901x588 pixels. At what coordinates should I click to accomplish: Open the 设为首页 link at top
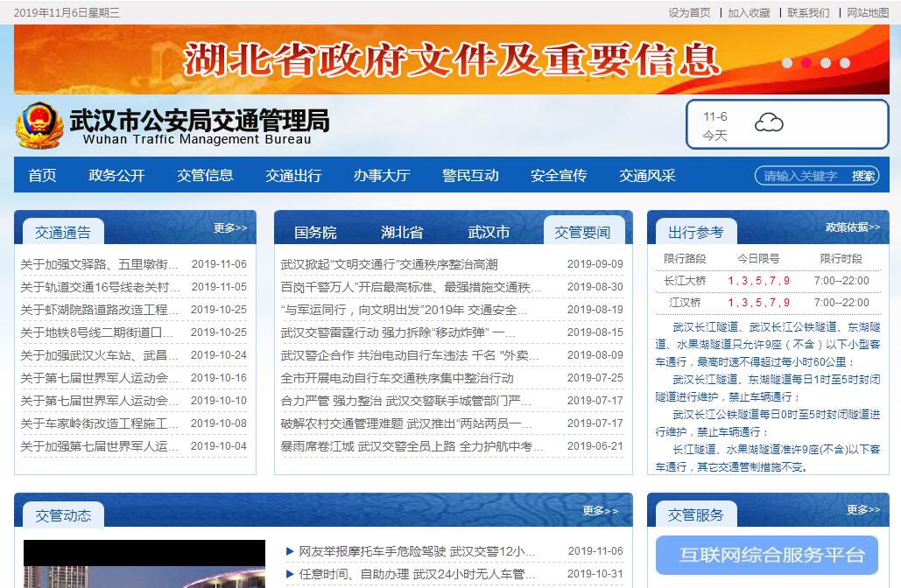[689, 12]
